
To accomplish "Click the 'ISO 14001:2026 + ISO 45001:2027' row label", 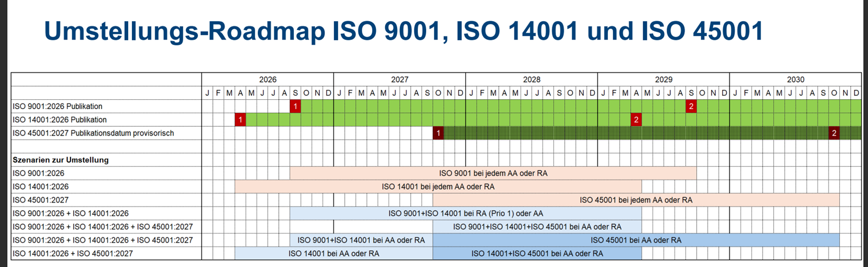I will tap(73, 253).
